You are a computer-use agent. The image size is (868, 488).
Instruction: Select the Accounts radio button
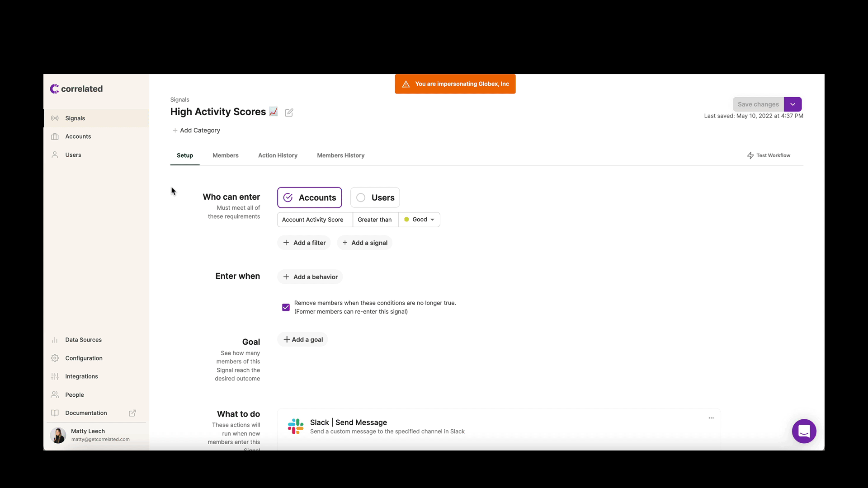pos(288,197)
